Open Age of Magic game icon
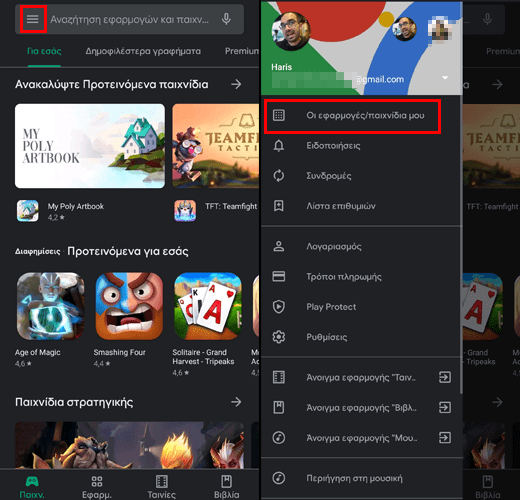Viewport: 520px width, 500px height. 50,306
